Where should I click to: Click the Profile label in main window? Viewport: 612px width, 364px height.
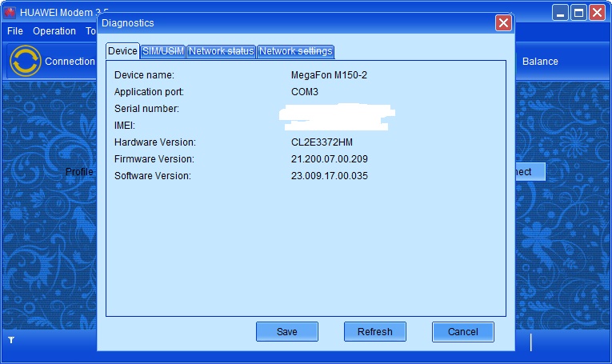[x=80, y=172]
